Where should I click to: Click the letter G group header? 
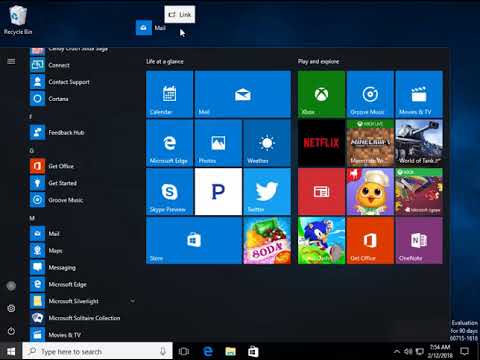tap(32, 151)
